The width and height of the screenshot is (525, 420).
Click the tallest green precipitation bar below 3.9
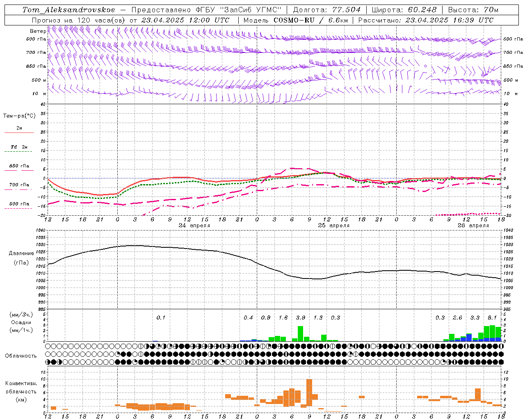click(300, 333)
